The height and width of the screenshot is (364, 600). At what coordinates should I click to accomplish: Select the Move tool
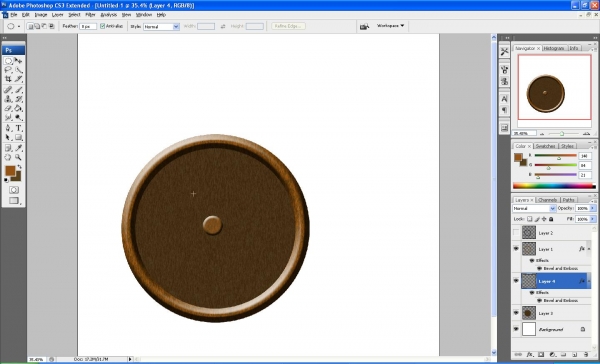pyautogui.click(x=18, y=61)
